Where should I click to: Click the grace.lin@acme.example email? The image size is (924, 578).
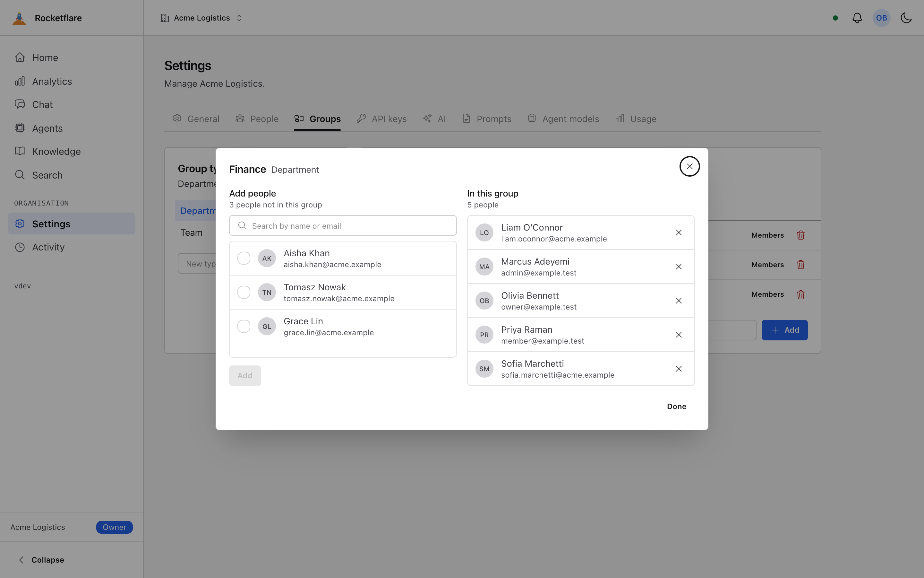329,333
